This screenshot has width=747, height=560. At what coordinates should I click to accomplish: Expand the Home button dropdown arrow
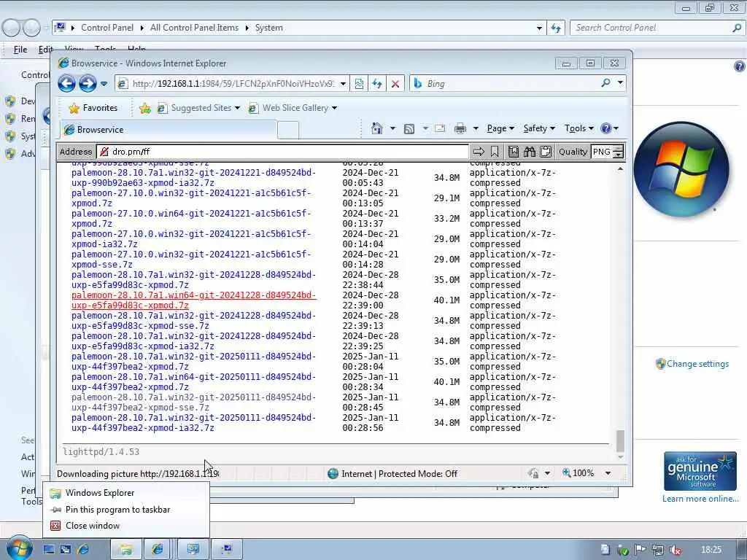392,128
